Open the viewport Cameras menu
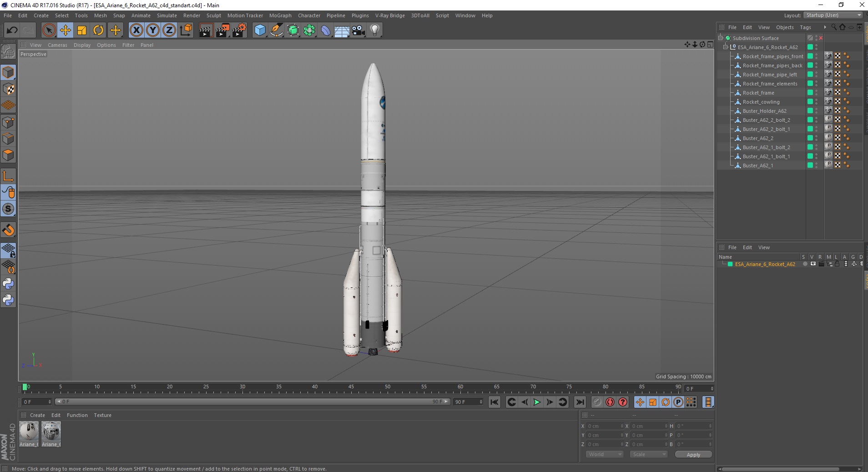 click(x=57, y=45)
